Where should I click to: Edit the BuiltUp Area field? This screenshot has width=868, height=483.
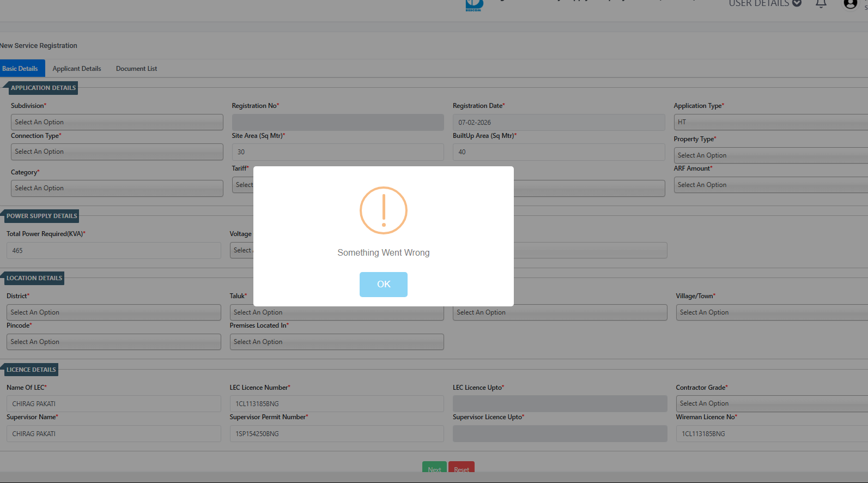559,152
